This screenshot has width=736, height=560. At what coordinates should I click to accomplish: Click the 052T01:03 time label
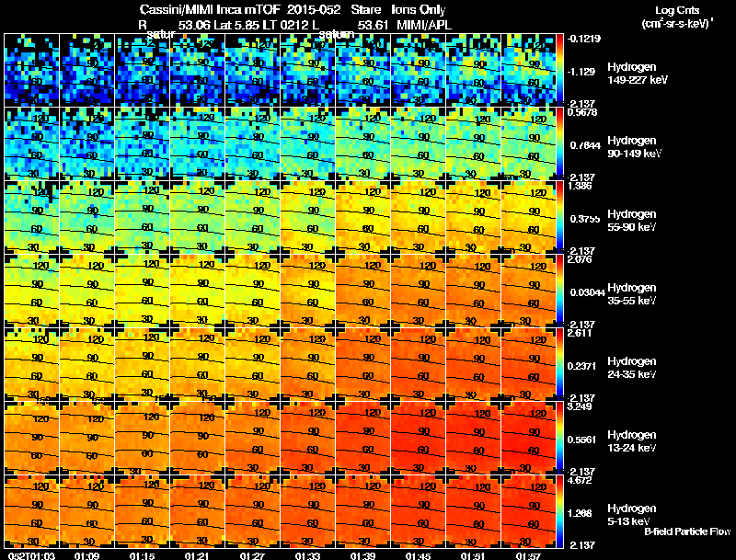pyautogui.click(x=31, y=555)
